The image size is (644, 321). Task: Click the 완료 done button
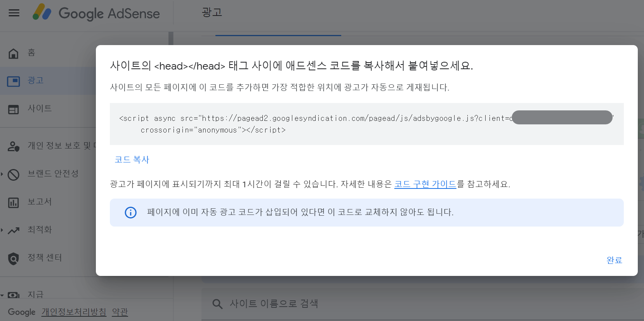pyautogui.click(x=614, y=260)
